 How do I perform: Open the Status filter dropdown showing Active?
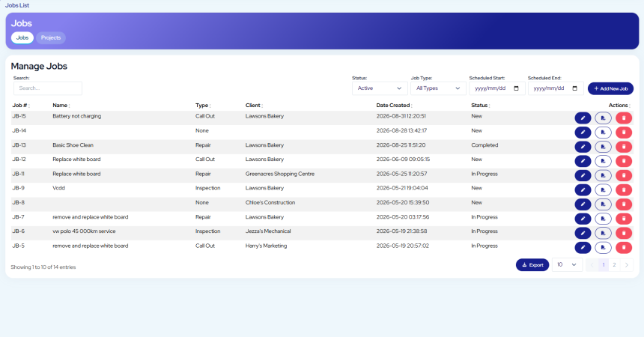point(380,88)
